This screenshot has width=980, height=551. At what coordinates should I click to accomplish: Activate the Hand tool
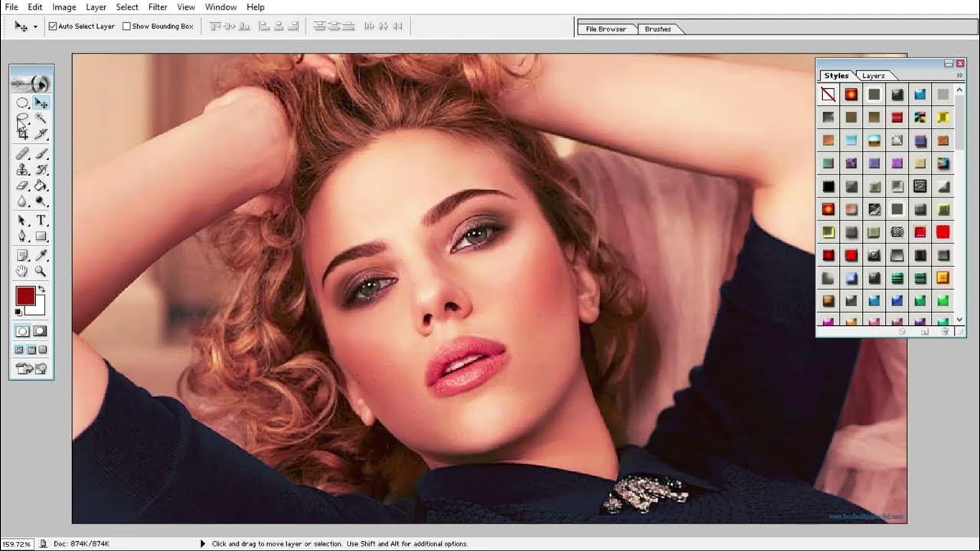pos(22,272)
